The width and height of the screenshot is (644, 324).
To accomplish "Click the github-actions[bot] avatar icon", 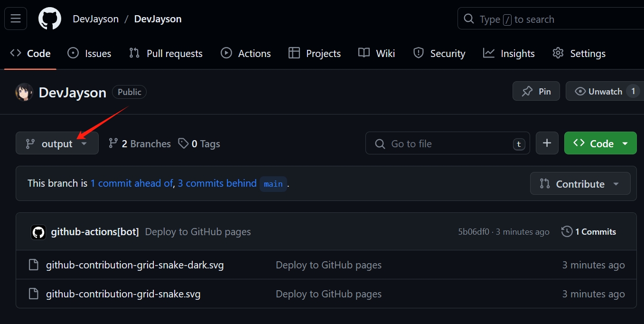I will (x=38, y=232).
